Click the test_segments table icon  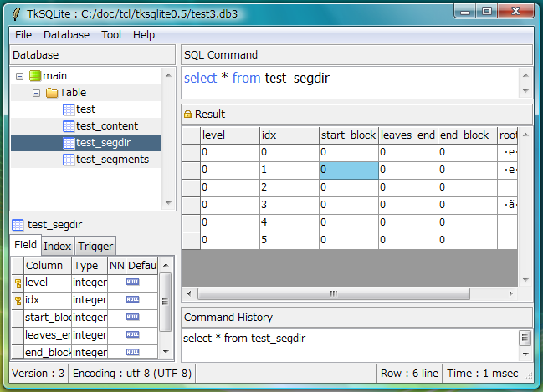[x=68, y=160]
